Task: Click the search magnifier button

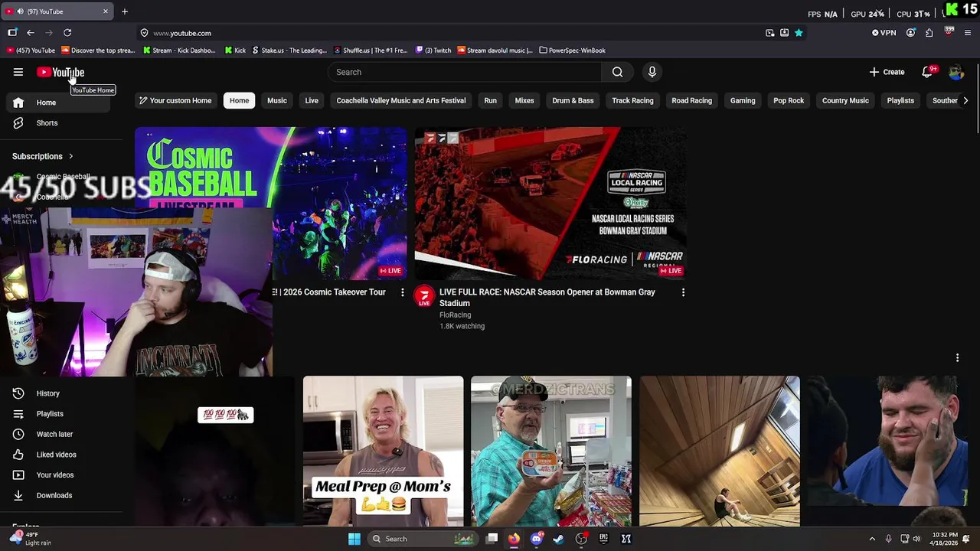Action: [x=617, y=72]
